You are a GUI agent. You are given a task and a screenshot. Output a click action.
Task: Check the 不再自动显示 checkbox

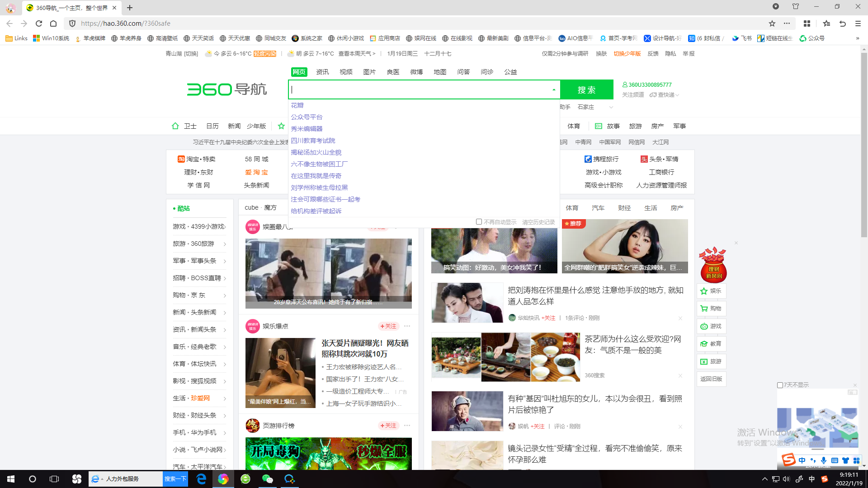point(479,222)
